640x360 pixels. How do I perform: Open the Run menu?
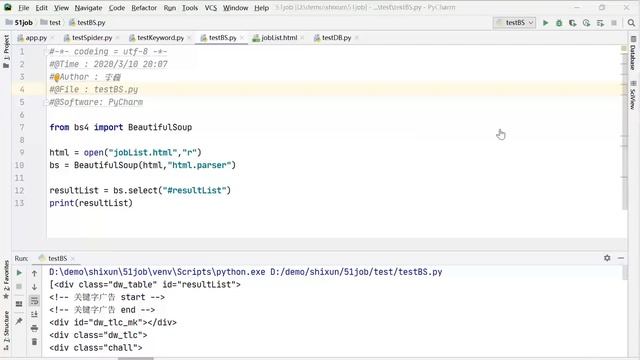click(169, 8)
